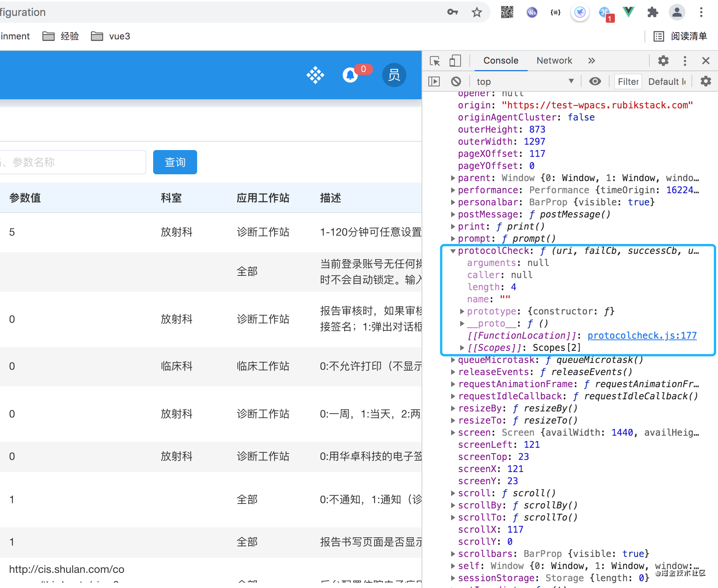The width and height of the screenshot is (718, 588).
Task: Show more DevTools tabs
Action: (591, 61)
